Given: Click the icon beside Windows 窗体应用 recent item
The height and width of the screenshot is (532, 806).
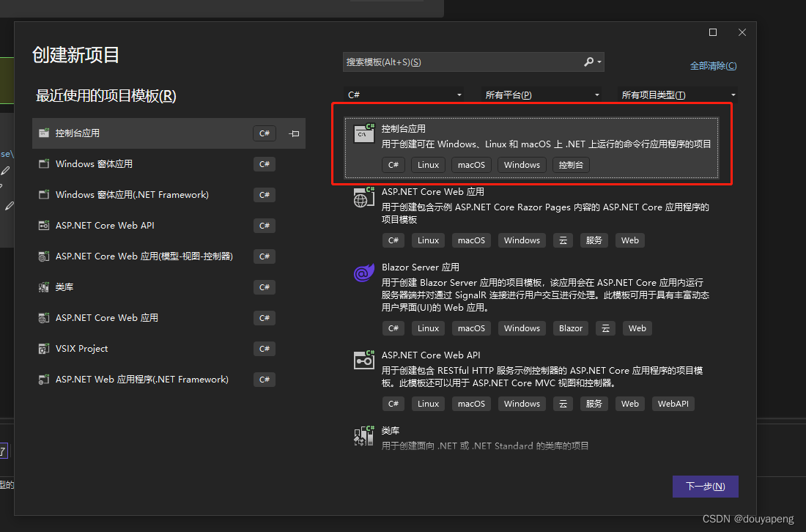Looking at the screenshot, I should tap(44, 164).
